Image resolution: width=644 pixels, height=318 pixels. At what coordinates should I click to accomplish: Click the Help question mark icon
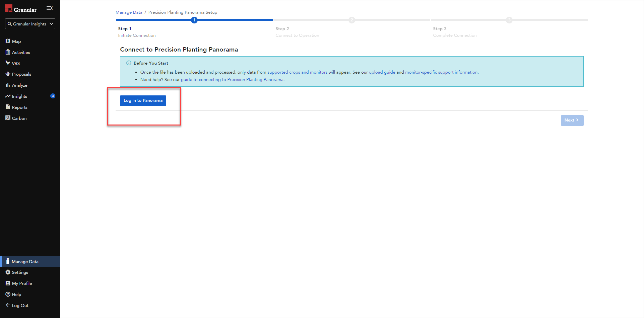click(8, 294)
